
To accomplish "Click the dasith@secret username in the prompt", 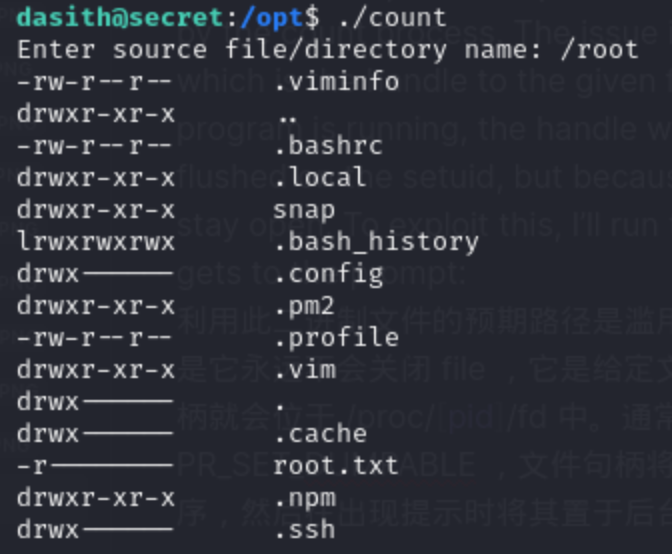I will (x=121, y=17).
